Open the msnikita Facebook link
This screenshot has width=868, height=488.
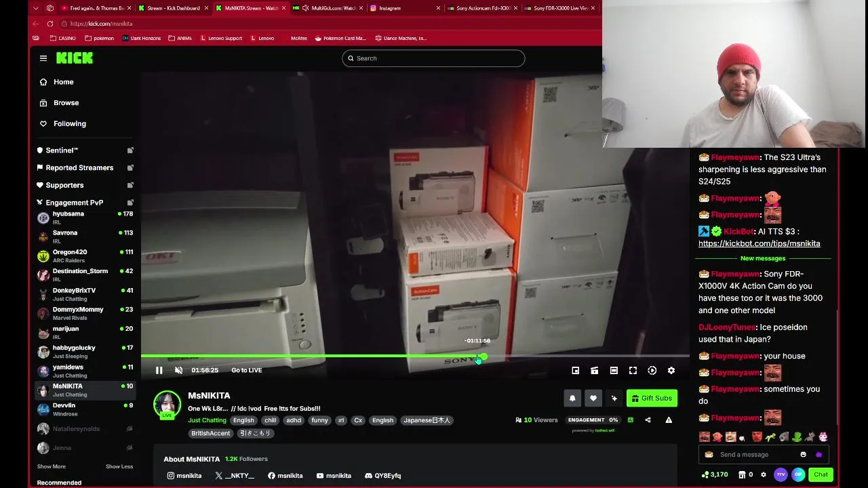coord(285,476)
